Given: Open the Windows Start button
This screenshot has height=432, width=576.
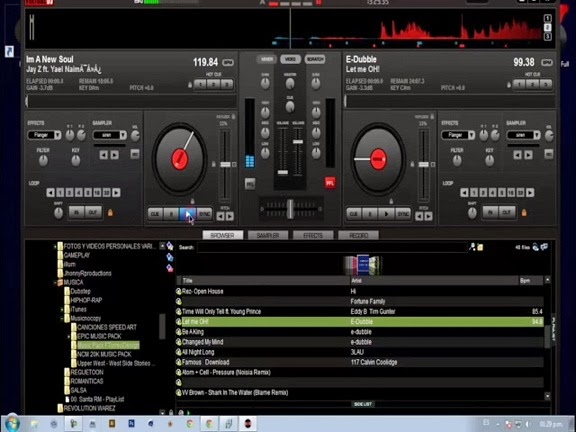Looking at the screenshot, I should click(x=12, y=424).
